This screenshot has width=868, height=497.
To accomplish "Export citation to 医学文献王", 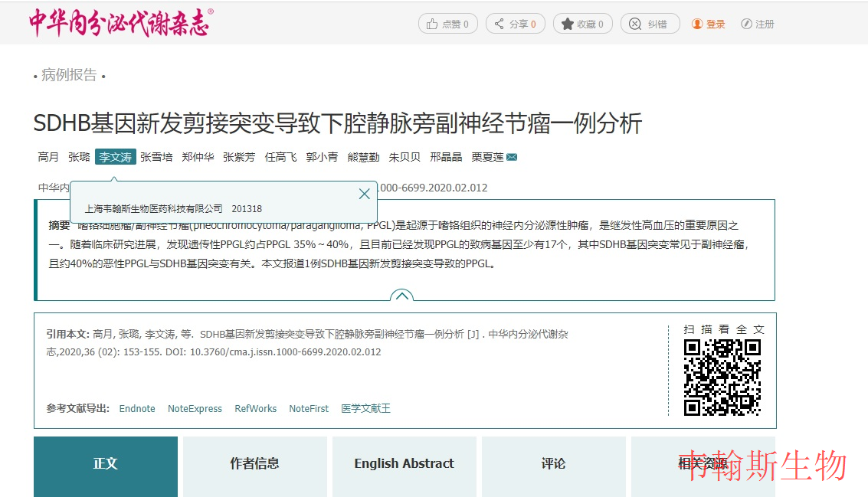I will pyautogui.click(x=365, y=409).
